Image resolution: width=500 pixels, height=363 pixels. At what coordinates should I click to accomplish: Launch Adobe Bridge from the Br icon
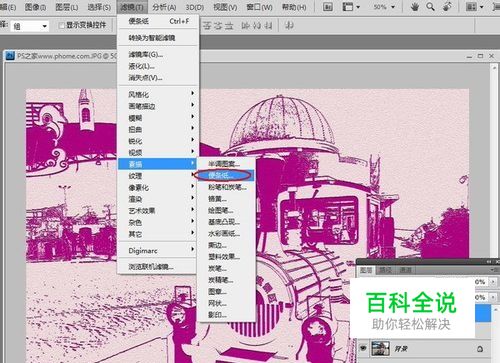tap(328, 7)
